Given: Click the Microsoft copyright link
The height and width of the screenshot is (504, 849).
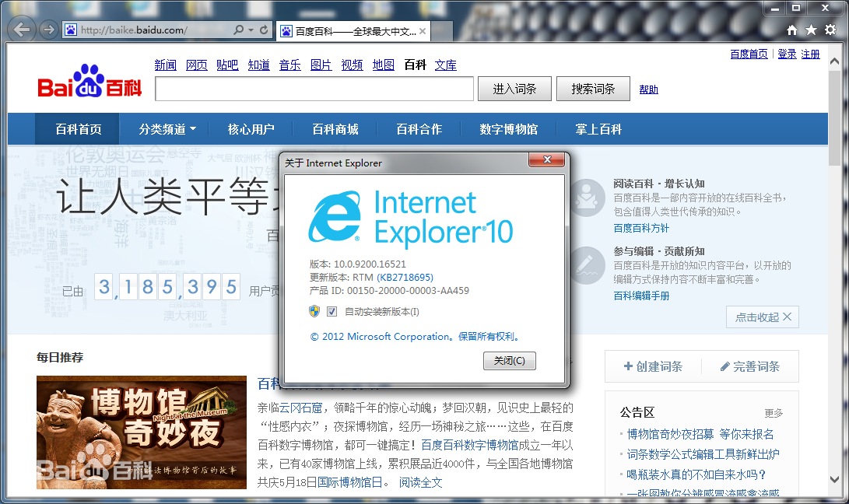Looking at the screenshot, I should coord(416,336).
